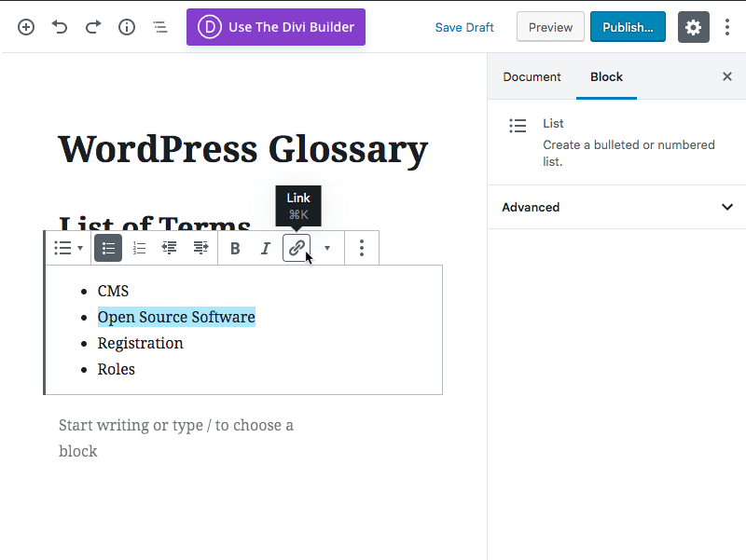Toggle italic formatting
This screenshot has width=746, height=560.
265,248
